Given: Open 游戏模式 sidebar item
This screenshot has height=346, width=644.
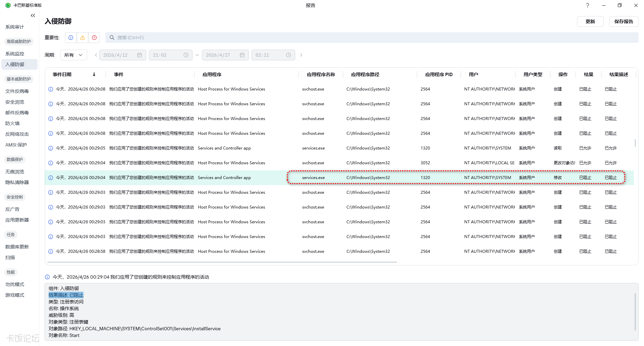Looking at the screenshot, I should [x=15, y=295].
